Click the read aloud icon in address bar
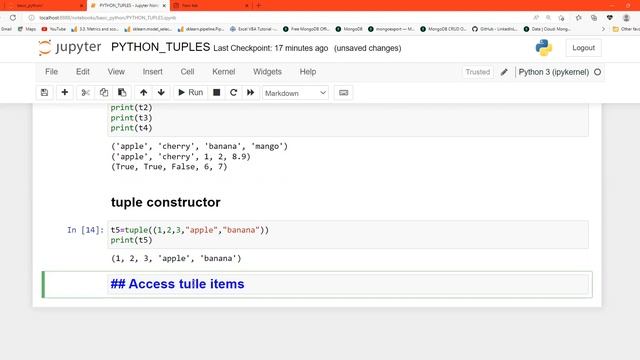640x360 pixels. click(x=536, y=18)
